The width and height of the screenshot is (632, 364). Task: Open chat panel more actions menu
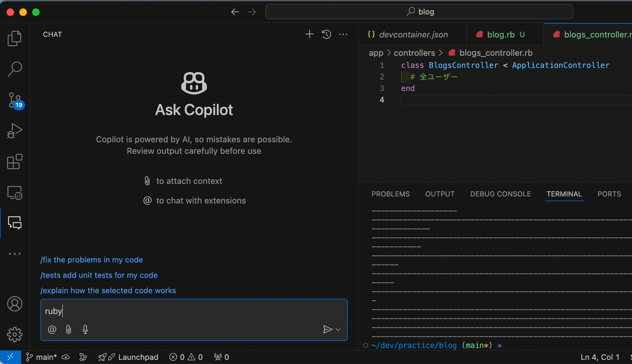point(343,34)
